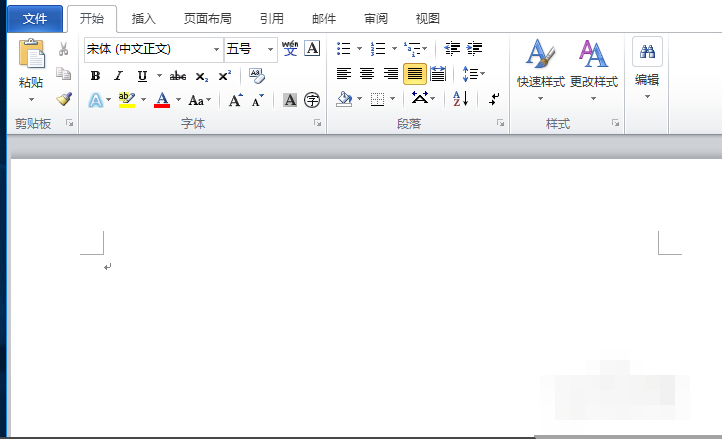Decrease paragraph indent

click(452, 48)
